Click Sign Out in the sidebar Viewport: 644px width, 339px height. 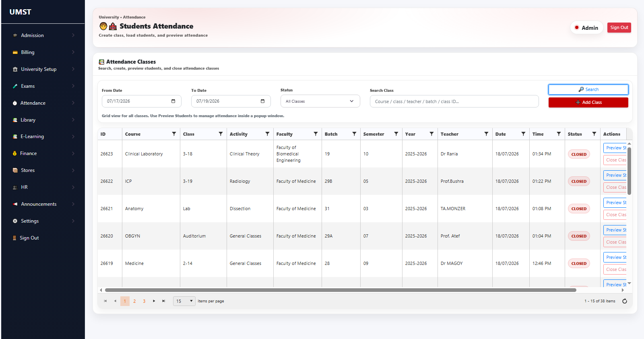[43, 238]
